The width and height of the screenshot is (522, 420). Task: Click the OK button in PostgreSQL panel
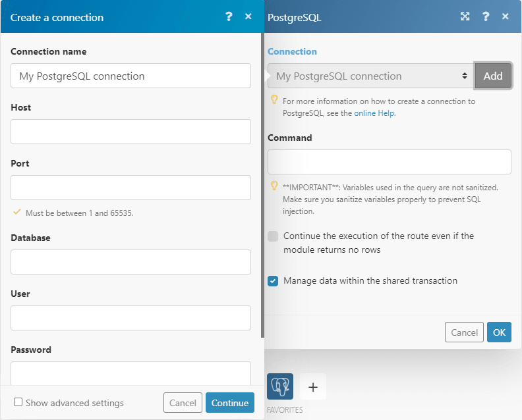click(x=499, y=332)
